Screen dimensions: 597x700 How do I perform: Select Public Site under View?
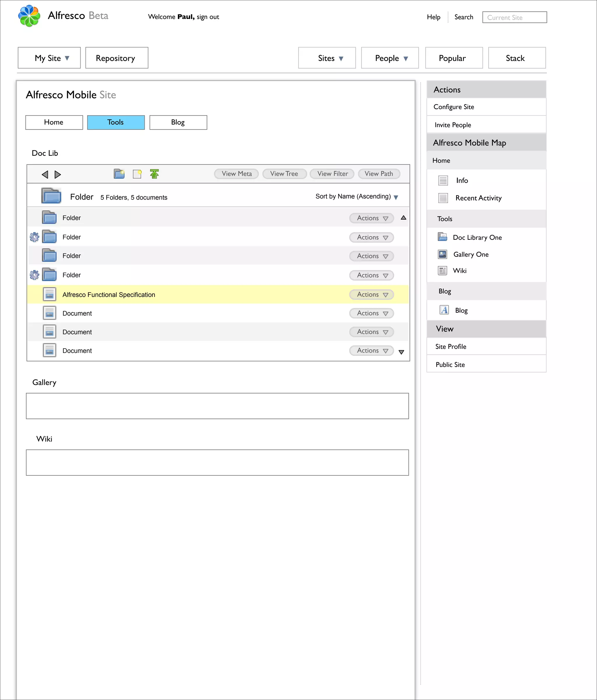(486, 364)
